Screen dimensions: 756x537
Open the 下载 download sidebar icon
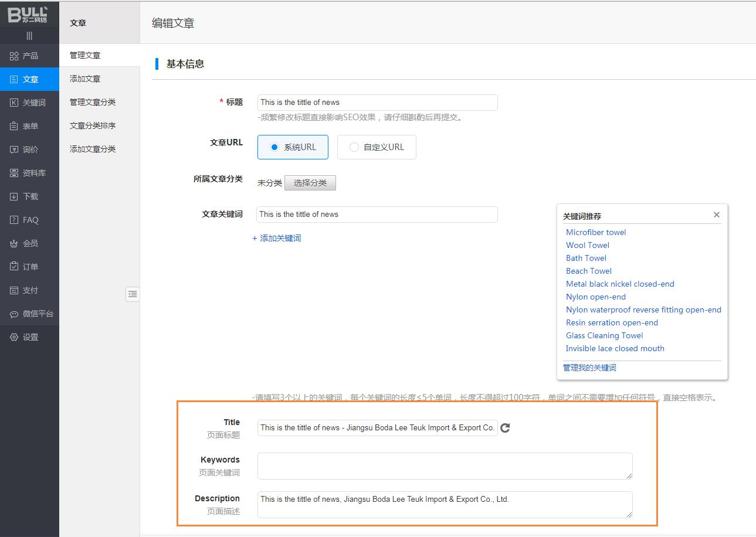pyautogui.click(x=14, y=196)
